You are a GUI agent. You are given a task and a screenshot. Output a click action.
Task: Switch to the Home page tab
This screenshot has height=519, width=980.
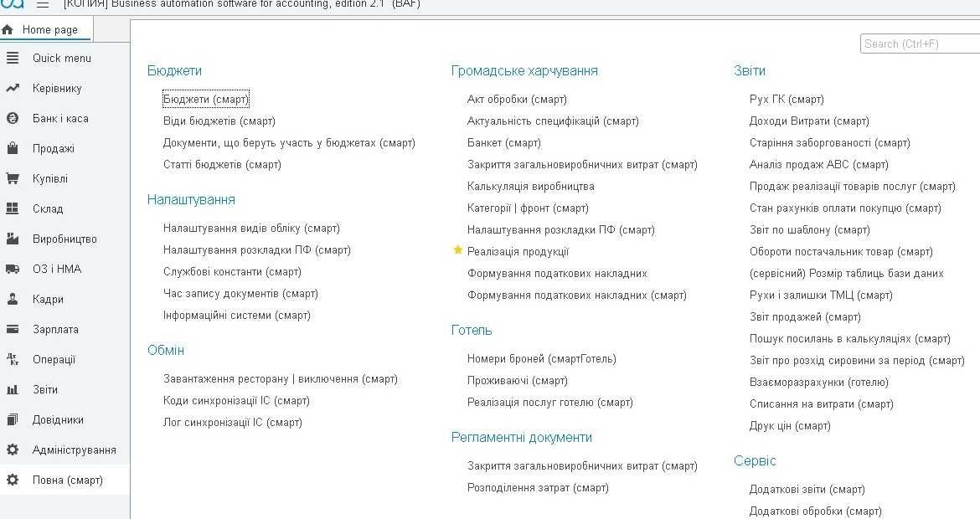(49, 29)
